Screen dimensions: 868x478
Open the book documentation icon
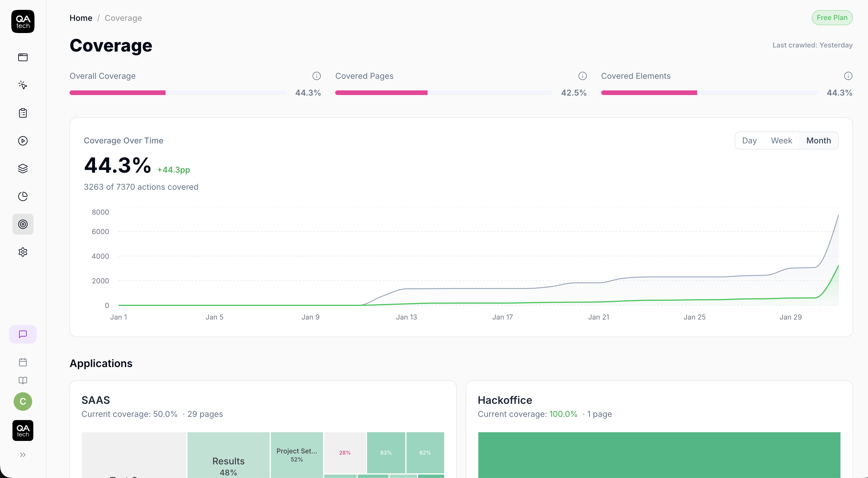[x=23, y=380]
